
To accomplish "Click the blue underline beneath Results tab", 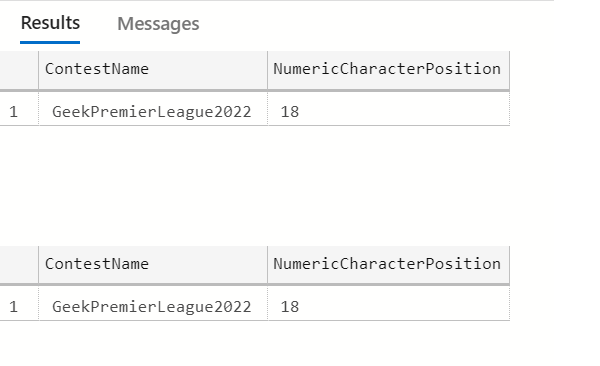I will (x=50, y=42).
